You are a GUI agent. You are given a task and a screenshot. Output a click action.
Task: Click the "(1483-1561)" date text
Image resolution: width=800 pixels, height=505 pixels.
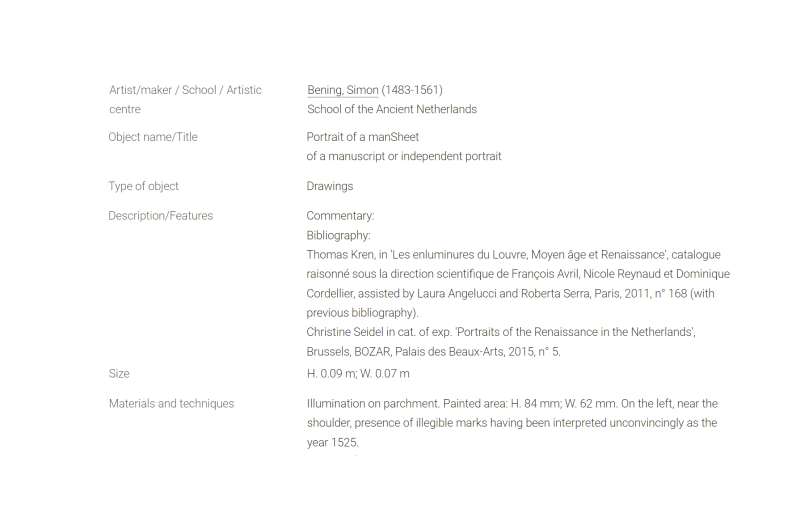pos(412,90)
